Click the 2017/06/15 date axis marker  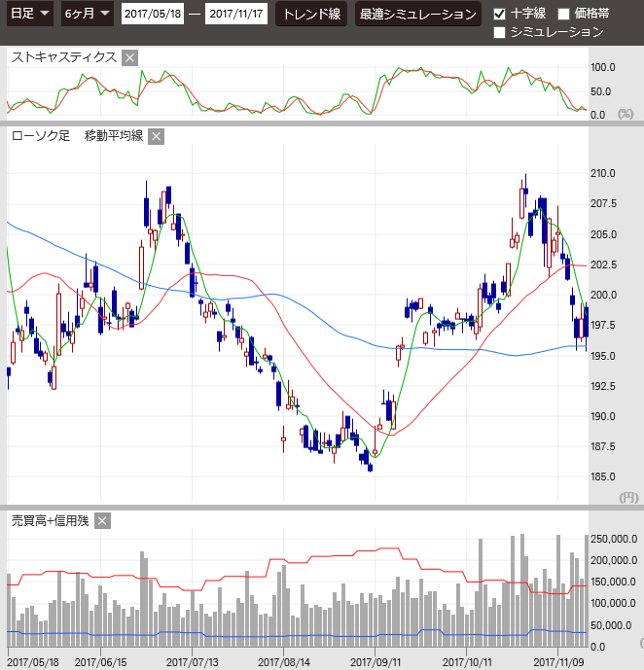(x=99, y=661)
